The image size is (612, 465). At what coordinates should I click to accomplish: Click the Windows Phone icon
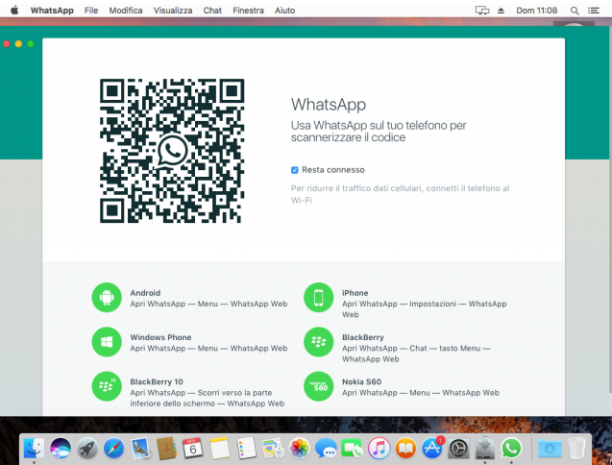tap(107, 342)
